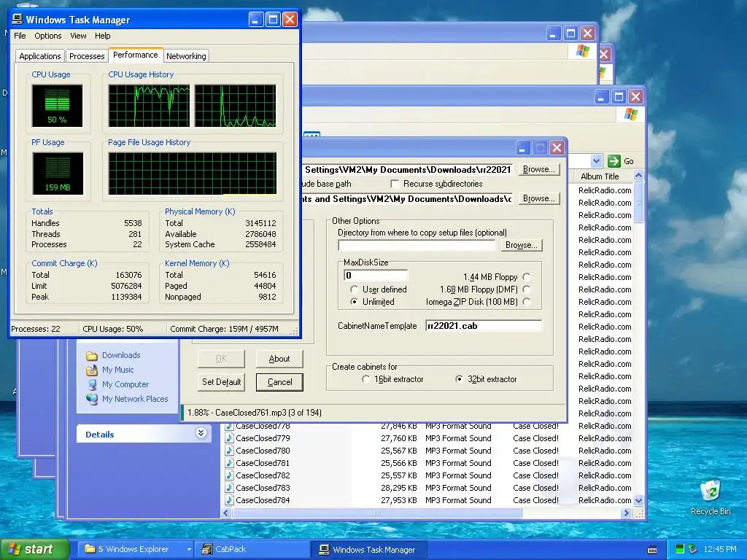Click the CaseClosed781 MP3 file icon
Screen dimensions: 747x560
pyautogui.click(x=229, y=463)
